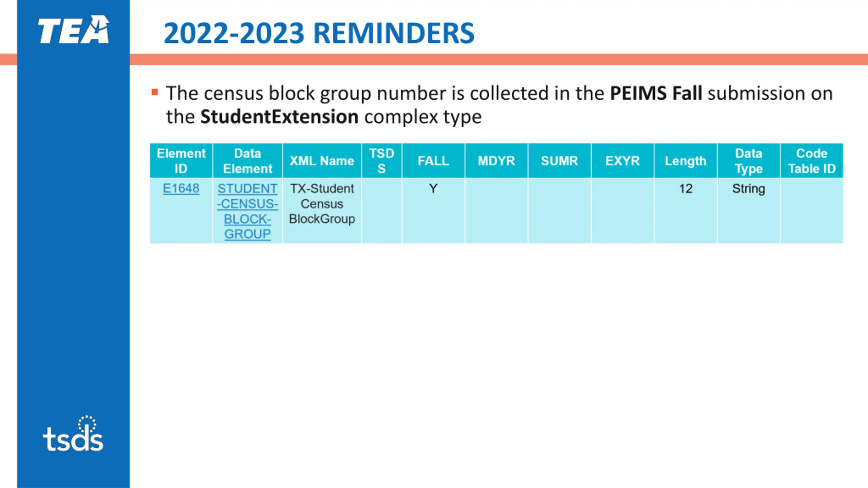Select the SUMR column header
The image size is (868, 488).
point(559,161)
